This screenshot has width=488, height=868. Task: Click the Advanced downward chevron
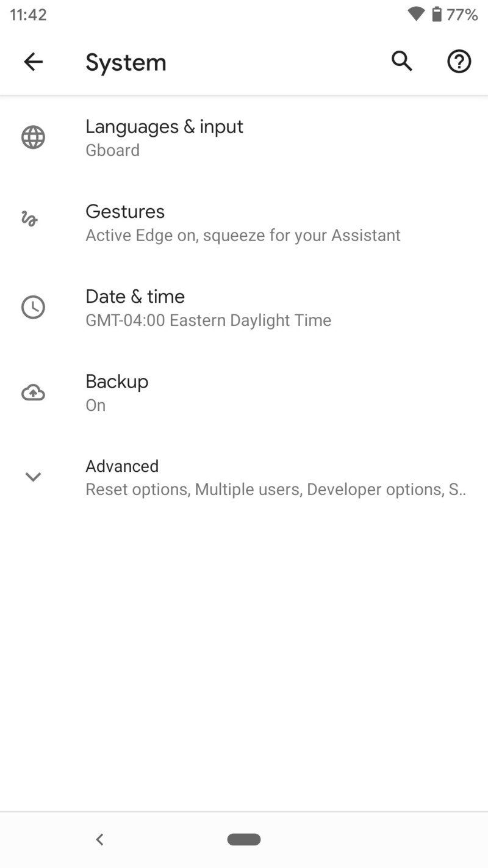click(x=33, y=477)
